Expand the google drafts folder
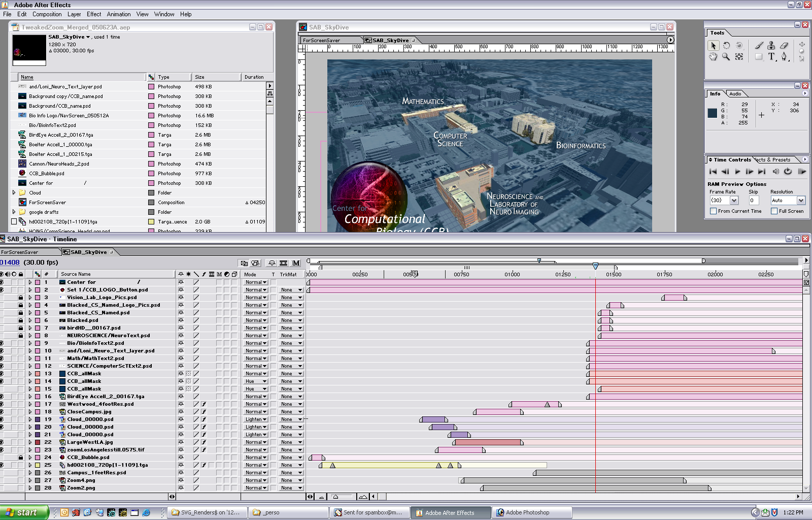812x520 pixels. coord(14,212)
